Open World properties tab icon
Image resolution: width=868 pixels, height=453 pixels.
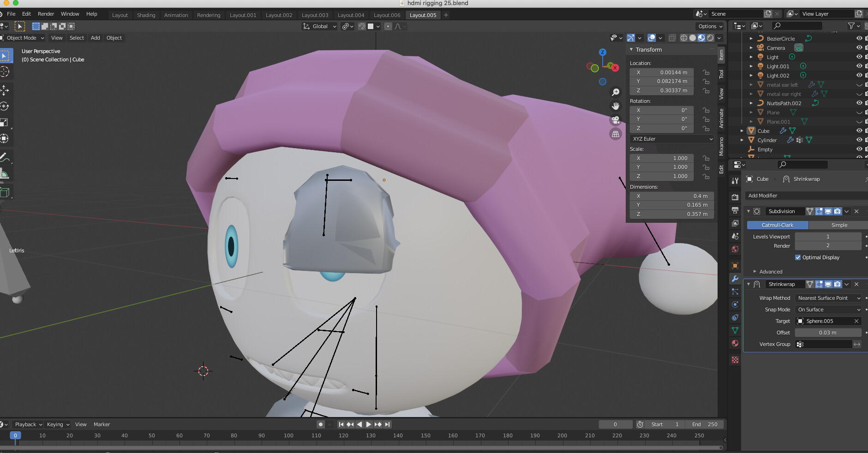pos(735,249)
